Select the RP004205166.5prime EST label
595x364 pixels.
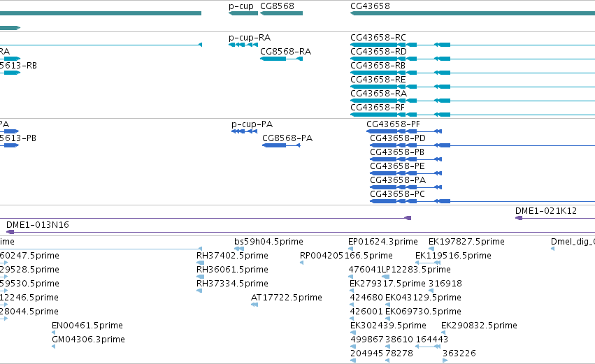tap(346, 256)
